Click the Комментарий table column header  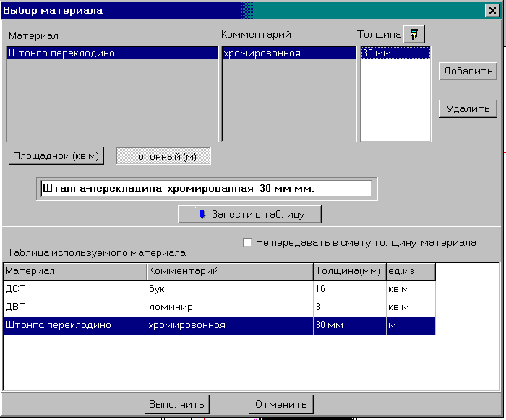pyautogui.click(x=230, y=271)
